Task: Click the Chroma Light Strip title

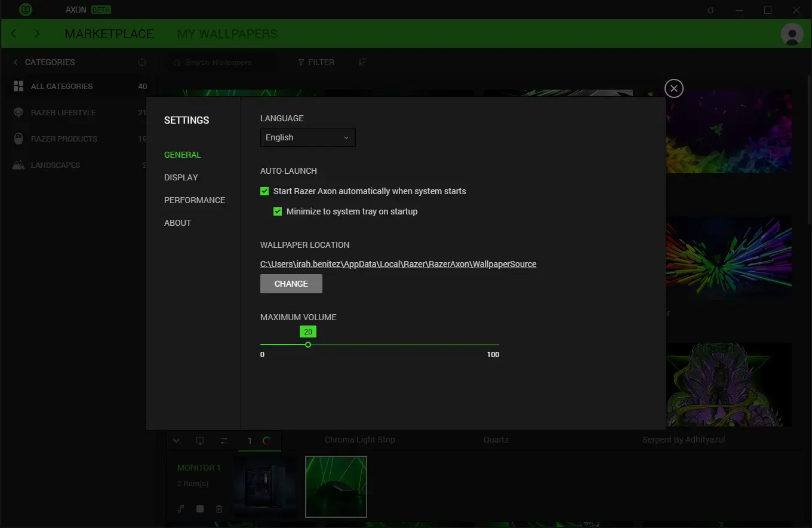Action: click(x=360, y=440)
